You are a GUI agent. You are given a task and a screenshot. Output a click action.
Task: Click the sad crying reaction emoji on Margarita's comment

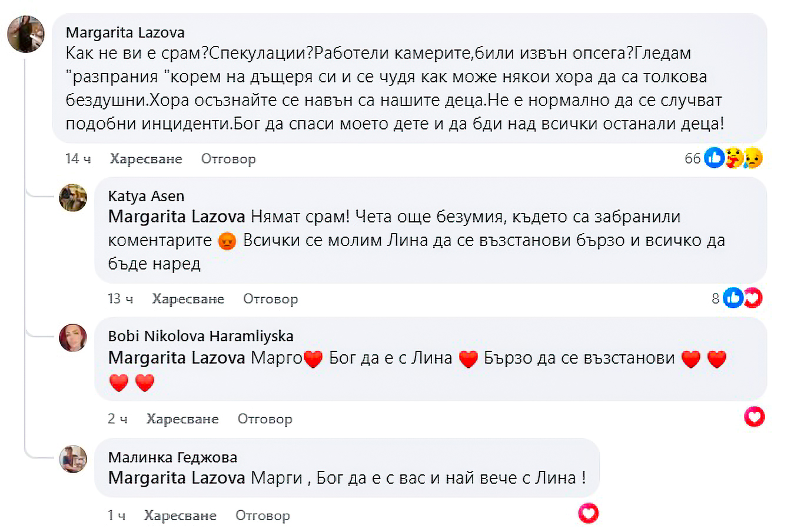(x=753, y=158)
